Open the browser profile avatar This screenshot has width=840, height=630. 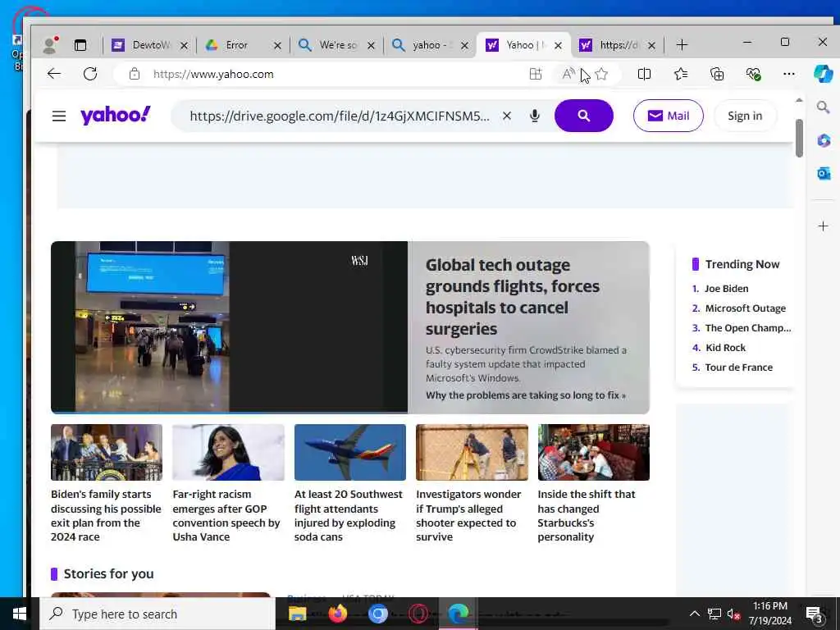click(50, 45)
